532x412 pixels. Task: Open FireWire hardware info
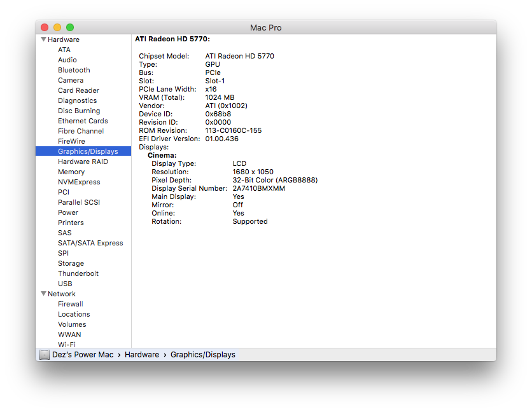pos(71,141)
